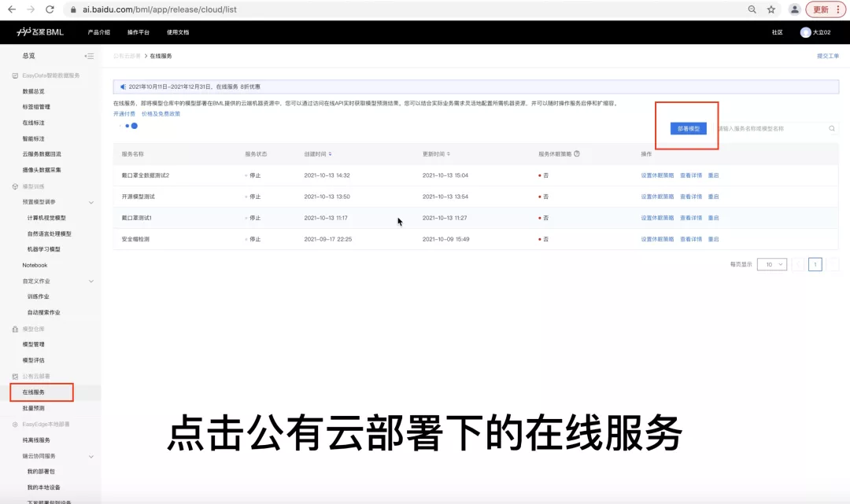
Task: Open the Chrome 更新 menu button
Action: pos(825,9)
